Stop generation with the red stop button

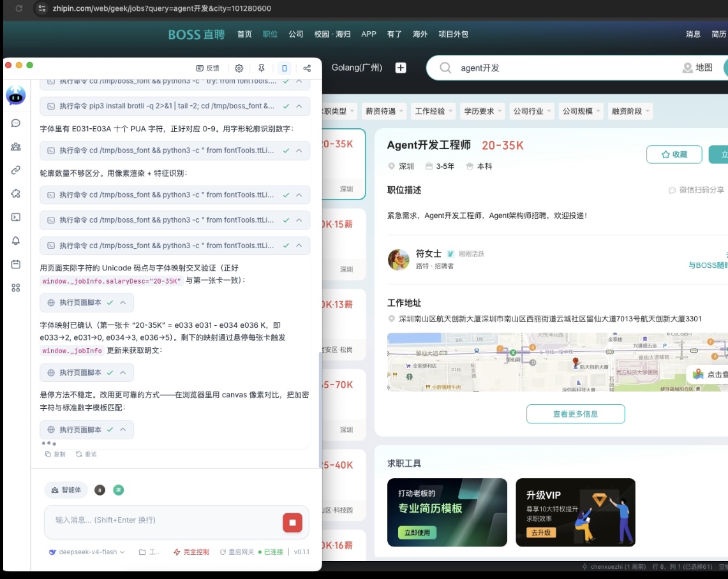(292, 523)
